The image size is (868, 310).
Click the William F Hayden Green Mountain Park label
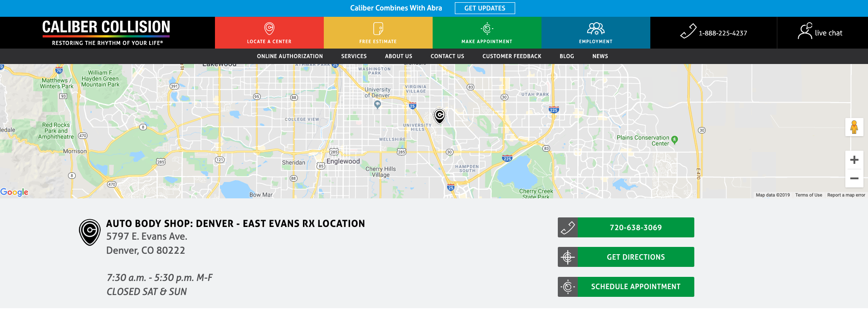[100, 79]
